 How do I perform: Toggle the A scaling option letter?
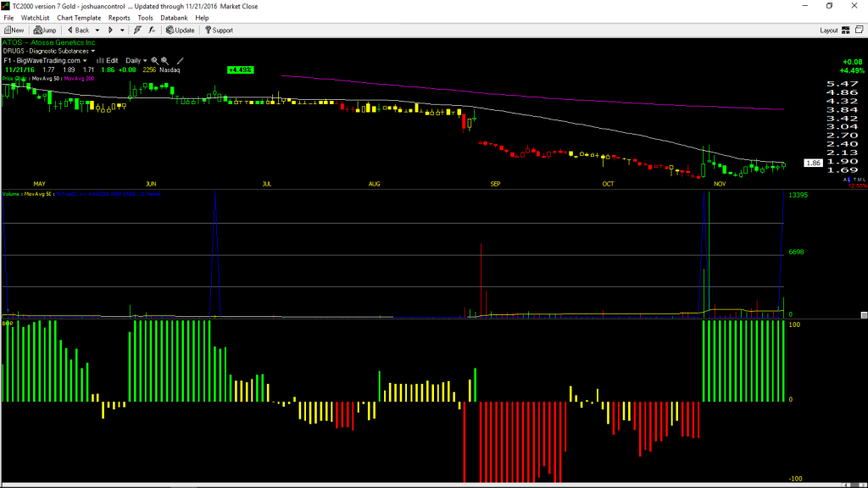click(845, 180)
